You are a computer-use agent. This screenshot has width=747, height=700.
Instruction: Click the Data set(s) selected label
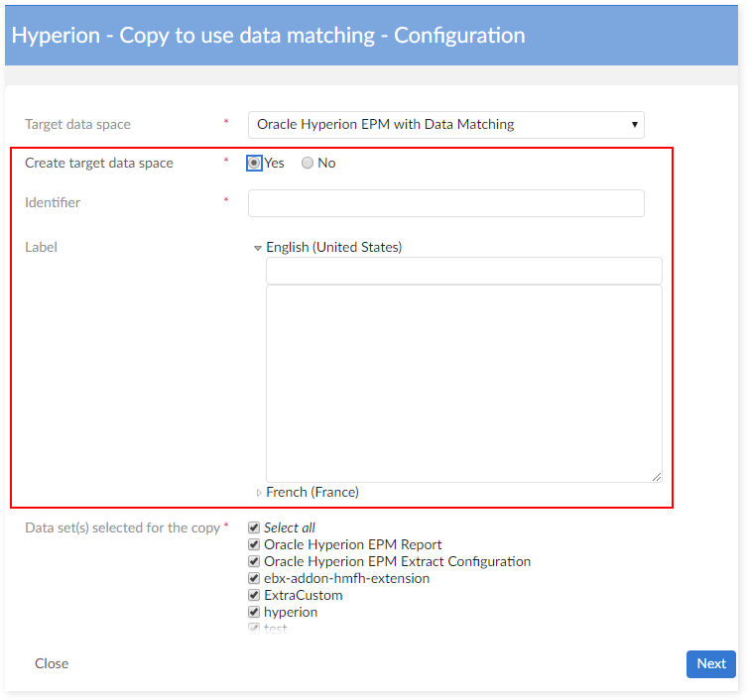[x=122, y=527]
